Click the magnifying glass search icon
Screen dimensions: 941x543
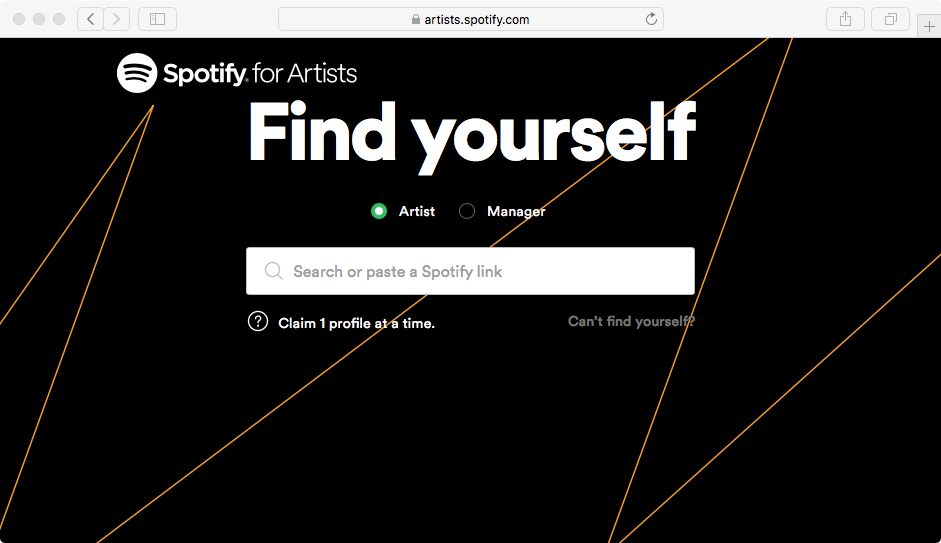(x=273, y=271)
